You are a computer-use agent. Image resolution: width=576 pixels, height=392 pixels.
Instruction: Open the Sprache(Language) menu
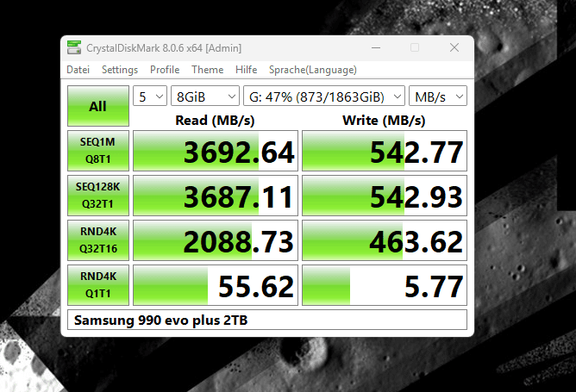[313, 70]
